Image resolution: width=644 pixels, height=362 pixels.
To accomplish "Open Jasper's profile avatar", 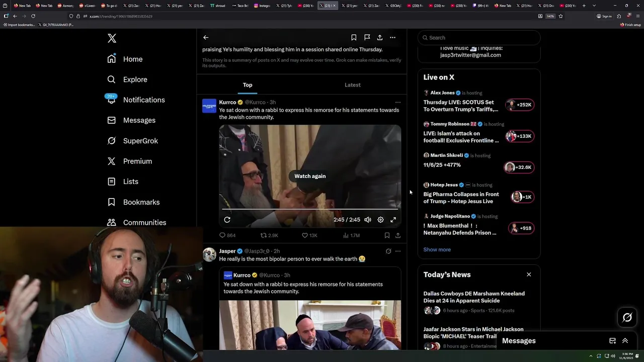I will point(209,254).
